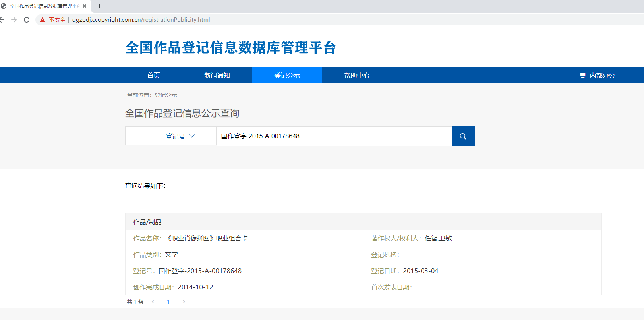Image resolution: width=644 pixels, height=320 pixels.
Task: Open the 新闻通知 navigation item
Action: point(217,75)
